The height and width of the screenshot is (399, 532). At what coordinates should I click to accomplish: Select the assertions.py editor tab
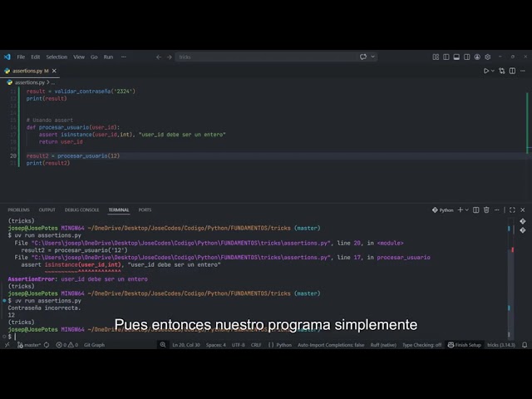[31, 71]
